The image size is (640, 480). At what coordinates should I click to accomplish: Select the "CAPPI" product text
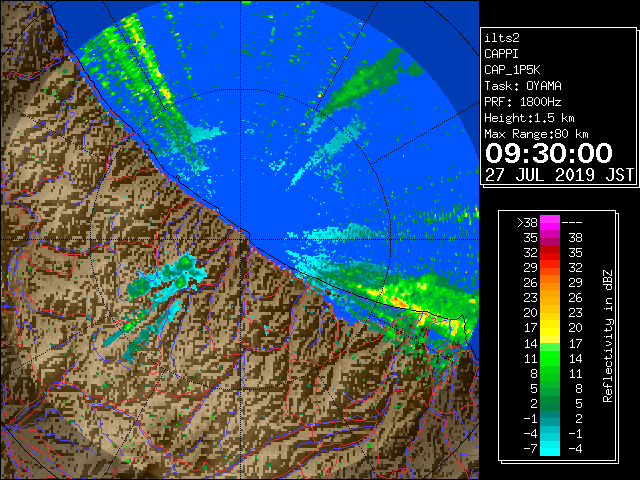click(x=501, y=54)
